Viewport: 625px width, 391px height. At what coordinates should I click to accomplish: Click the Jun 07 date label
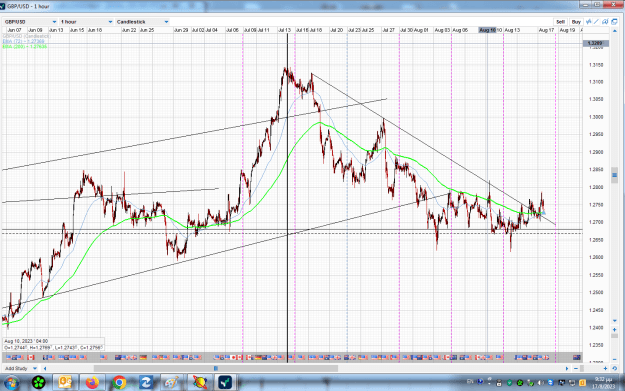14,30
